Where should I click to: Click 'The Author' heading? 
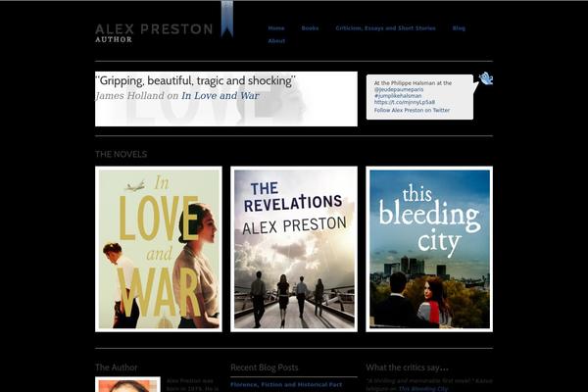pyautogui.click(x=117, y=367)
